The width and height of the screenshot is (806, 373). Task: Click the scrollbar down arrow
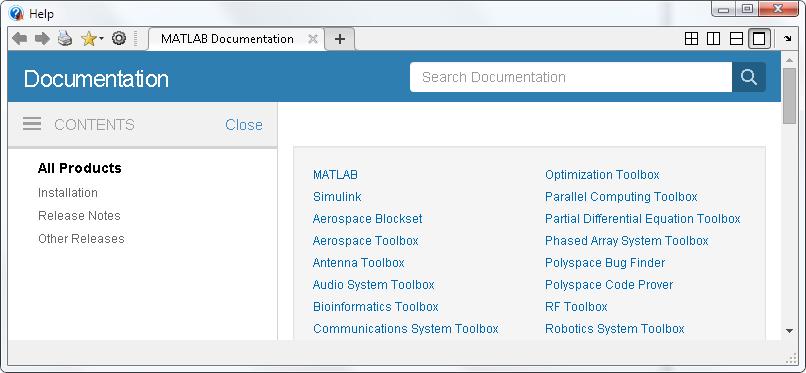pos(789,331)
